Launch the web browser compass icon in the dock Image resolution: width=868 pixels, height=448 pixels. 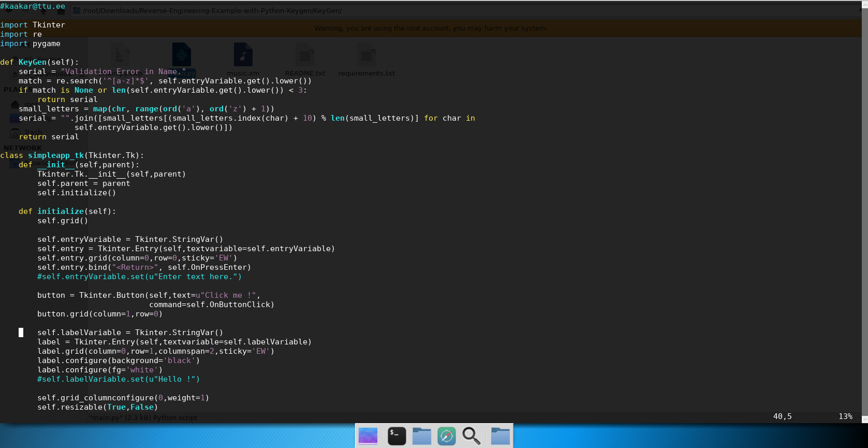pyautogui.click(x=446, y=436)
